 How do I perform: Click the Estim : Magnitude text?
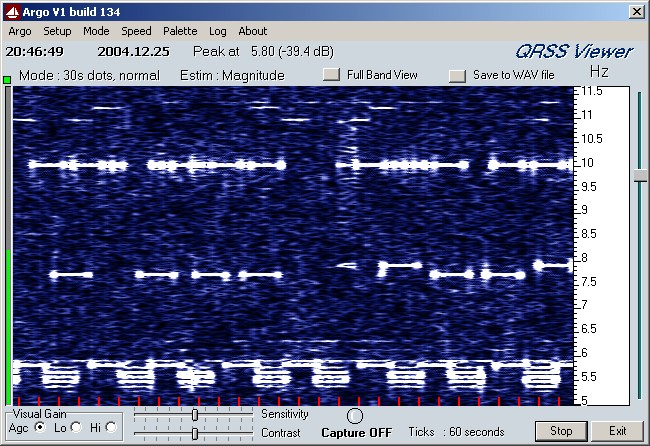click(232, 75)
